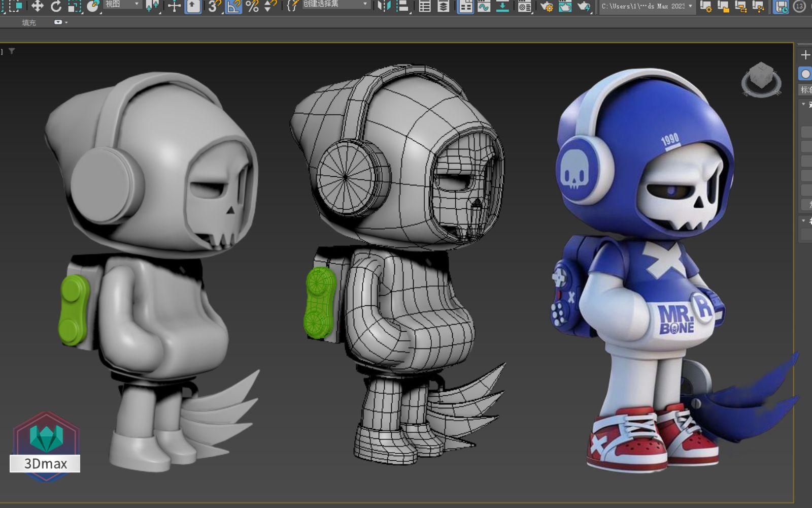Image resolution: width=812 pixels, height=508 pixels.
Task: Open the Rendered Frame Window
Action: pyautogui.click(x=565, y=6)
